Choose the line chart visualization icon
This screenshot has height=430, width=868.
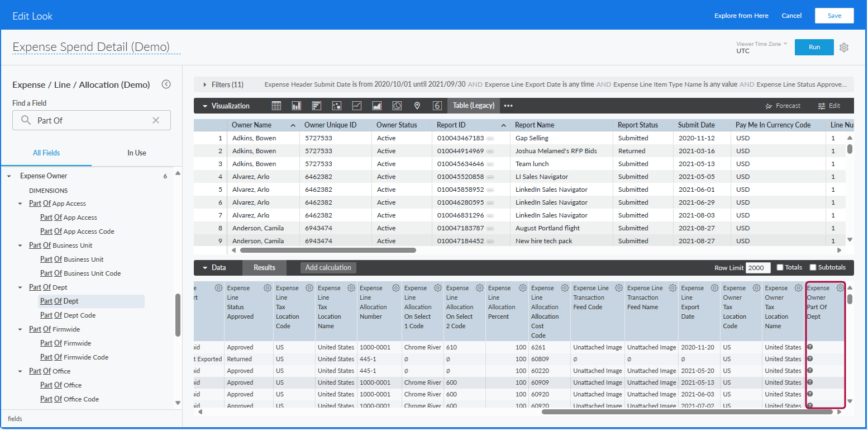pos(356,106)
